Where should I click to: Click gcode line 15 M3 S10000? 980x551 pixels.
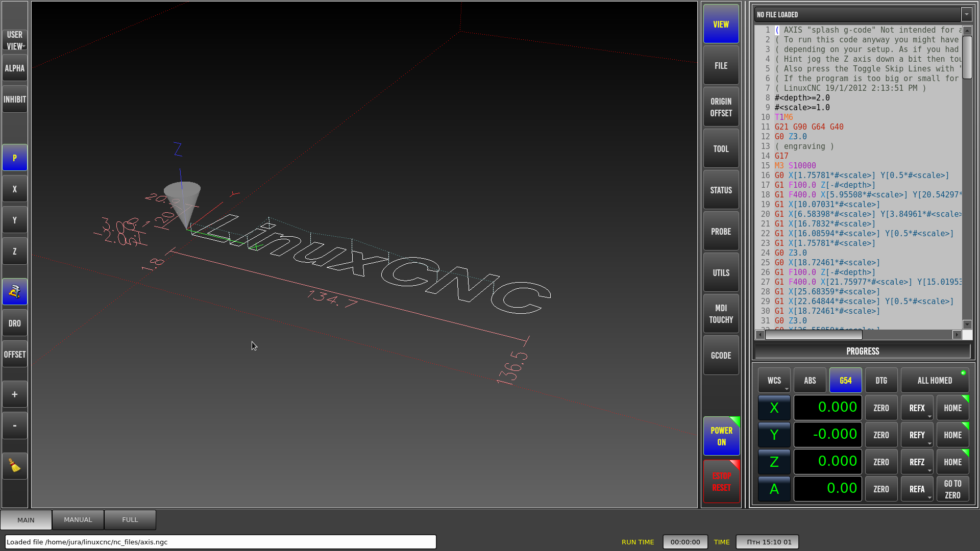[x=795, y=166]
